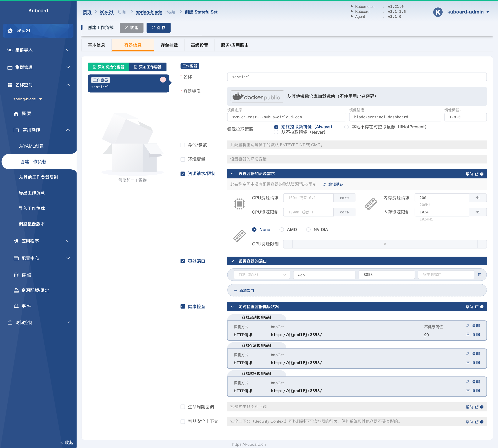Click question mark in 健康状况 header
Screen dimensions: 498x448
(x=482, y=307)
